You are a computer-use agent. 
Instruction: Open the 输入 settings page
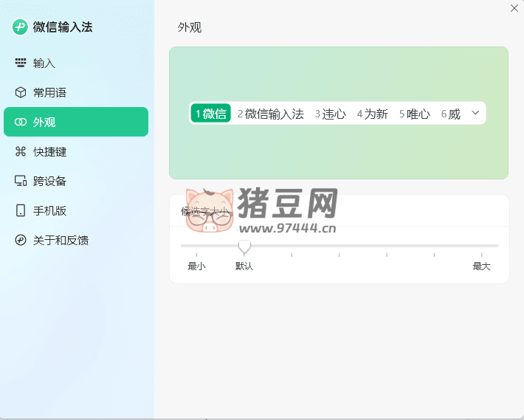[x=76, y=63]
